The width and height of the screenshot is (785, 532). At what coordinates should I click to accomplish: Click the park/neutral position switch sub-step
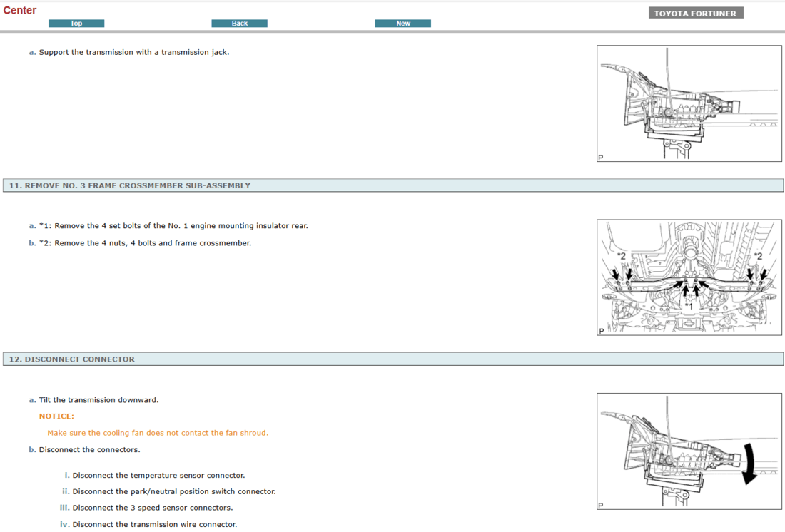coord(173,492)
